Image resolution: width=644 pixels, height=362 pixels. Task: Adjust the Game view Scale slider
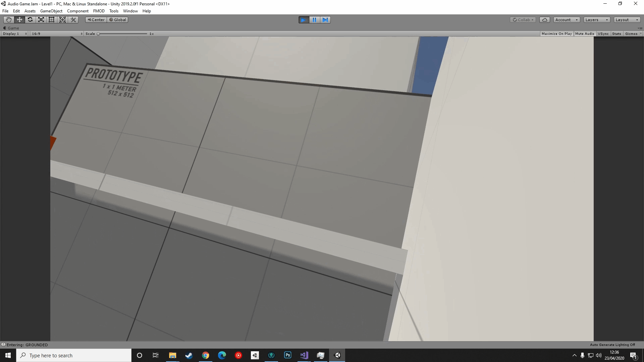(x=122, y=34)
